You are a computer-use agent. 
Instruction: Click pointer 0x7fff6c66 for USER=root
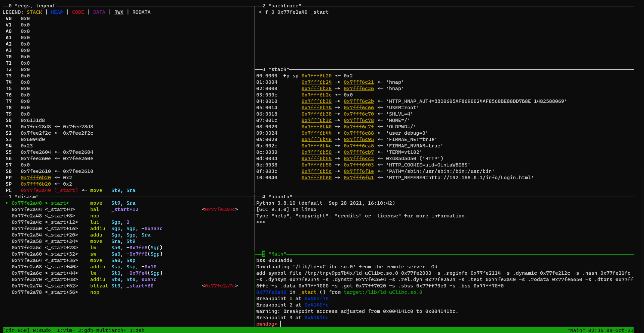click(x=359, y=108)
